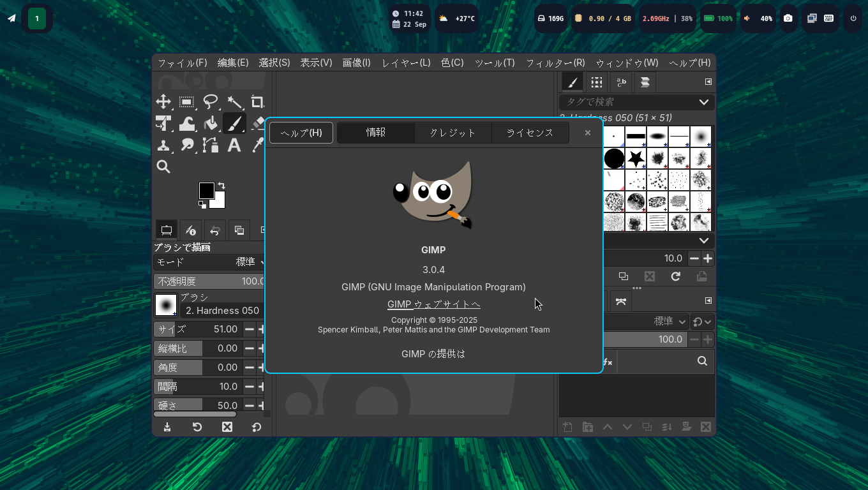Select the Move tool in toolbox
868x490 pixels.
163,102
